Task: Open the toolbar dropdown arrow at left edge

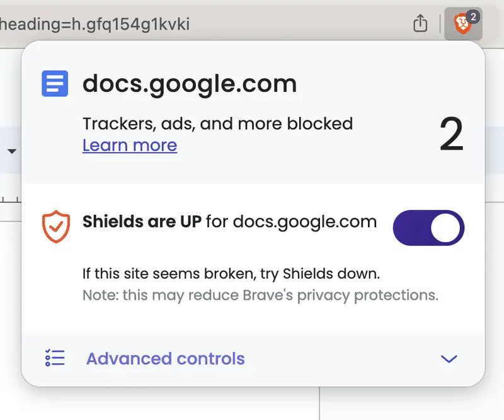Action: pyautogui.click(x=11, y=151)
